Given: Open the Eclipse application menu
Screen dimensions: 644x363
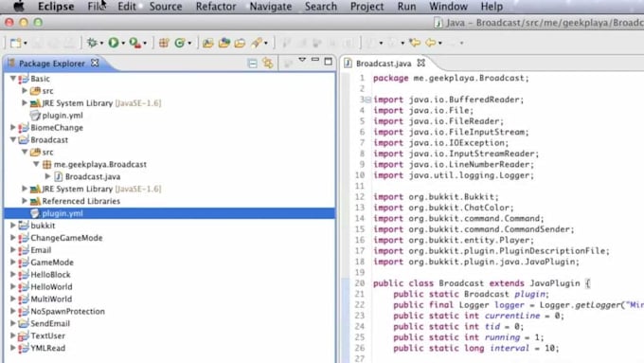Looking at the screenshot, I should 56,7.
